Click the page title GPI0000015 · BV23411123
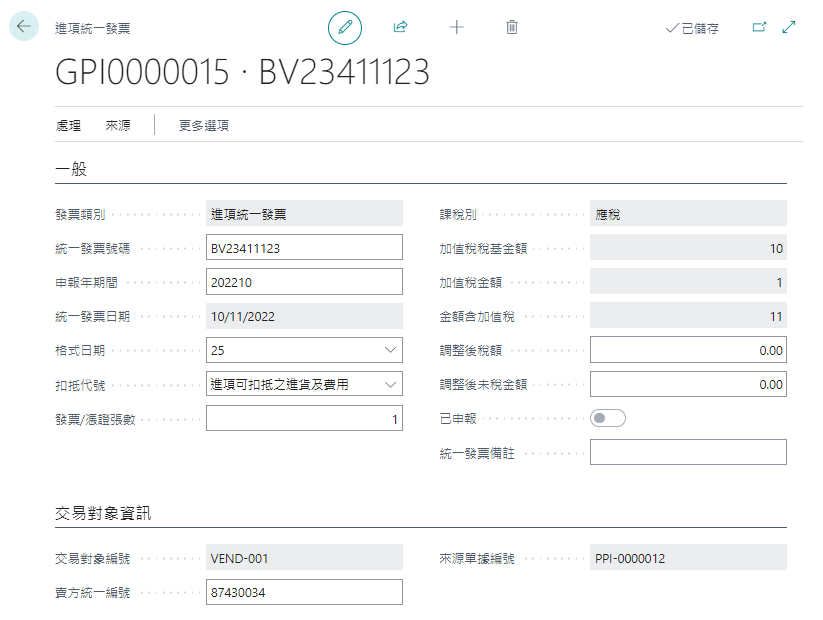This screenshot has height=620, width=823. tap(242, 72)
